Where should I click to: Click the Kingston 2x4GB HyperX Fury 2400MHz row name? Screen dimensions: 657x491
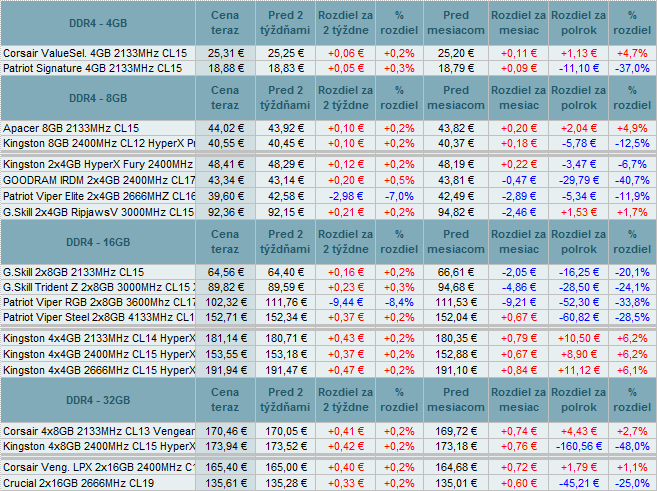[x=98, y=164]
